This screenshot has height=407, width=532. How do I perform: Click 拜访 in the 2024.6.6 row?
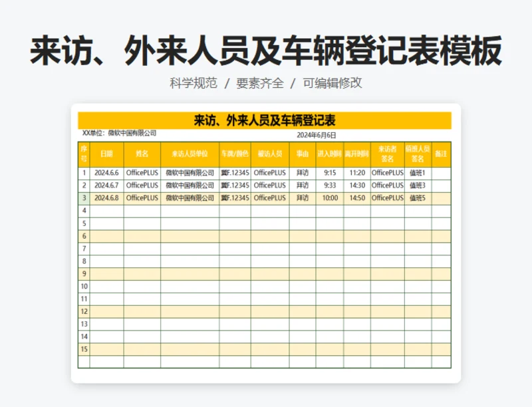[x=303, y=173]
